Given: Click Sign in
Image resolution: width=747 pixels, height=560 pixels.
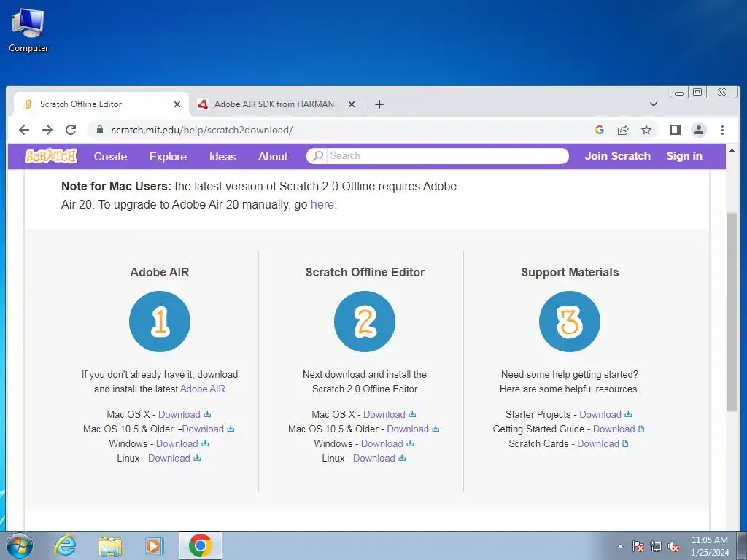Looking at the screenshot, I should (684, 156).
